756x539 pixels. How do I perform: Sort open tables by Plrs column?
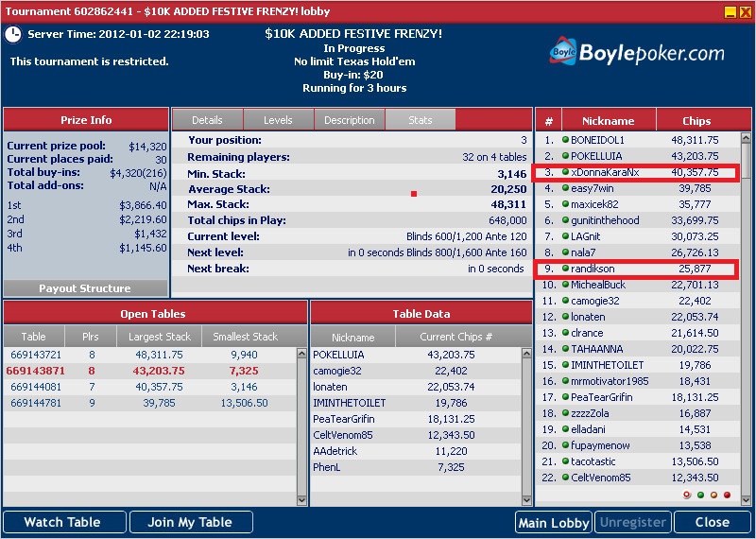point(90,337)
